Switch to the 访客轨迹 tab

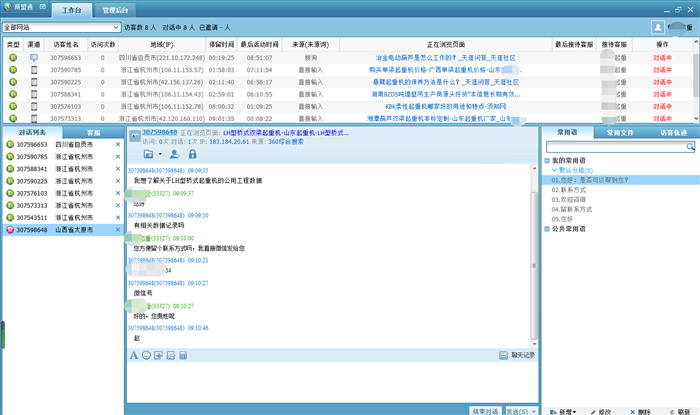coord(671,132)
